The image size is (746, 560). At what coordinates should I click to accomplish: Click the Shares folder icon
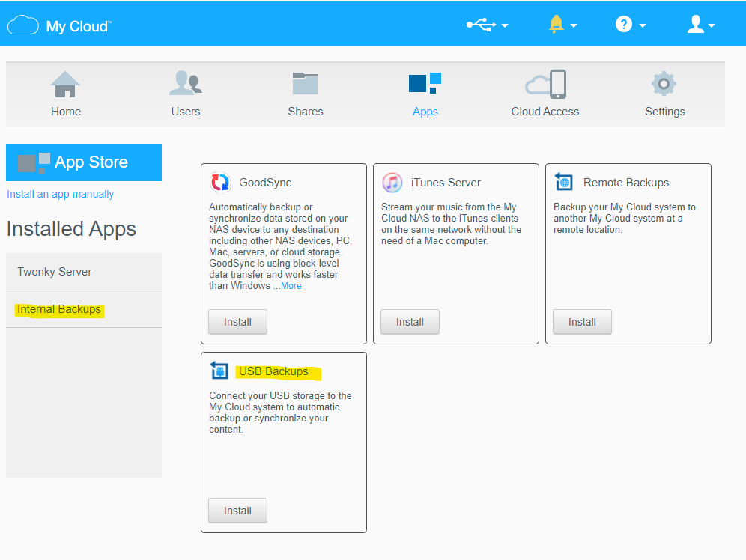(x=305, y=84)
